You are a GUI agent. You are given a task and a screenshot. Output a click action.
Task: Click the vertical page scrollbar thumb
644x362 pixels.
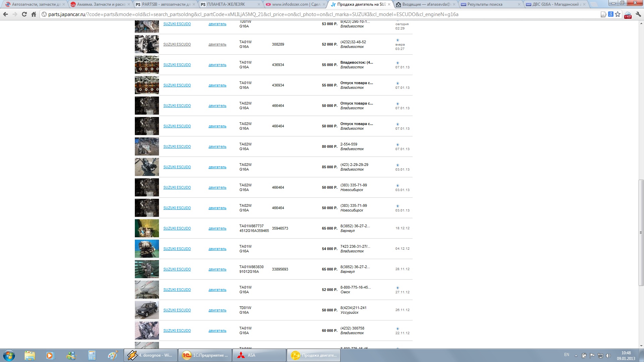coord(641,233)
